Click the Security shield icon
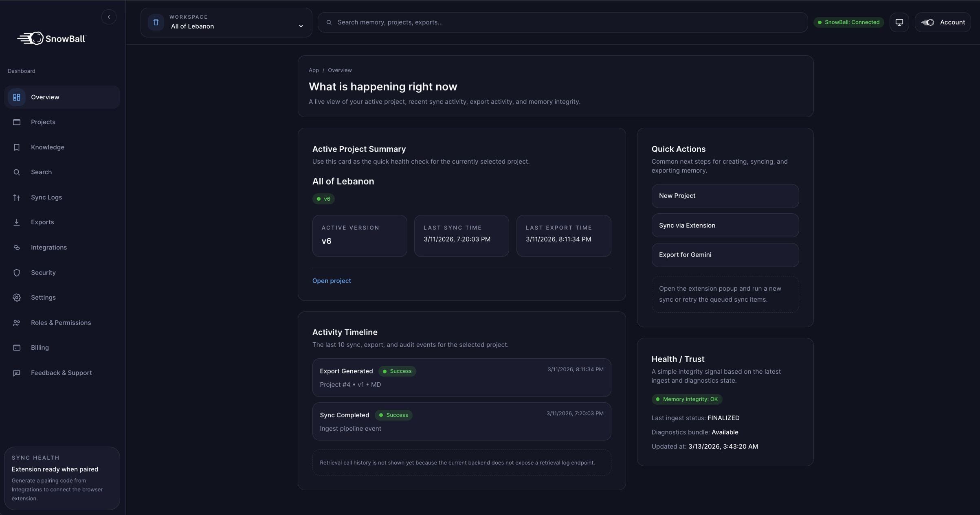 17,273
